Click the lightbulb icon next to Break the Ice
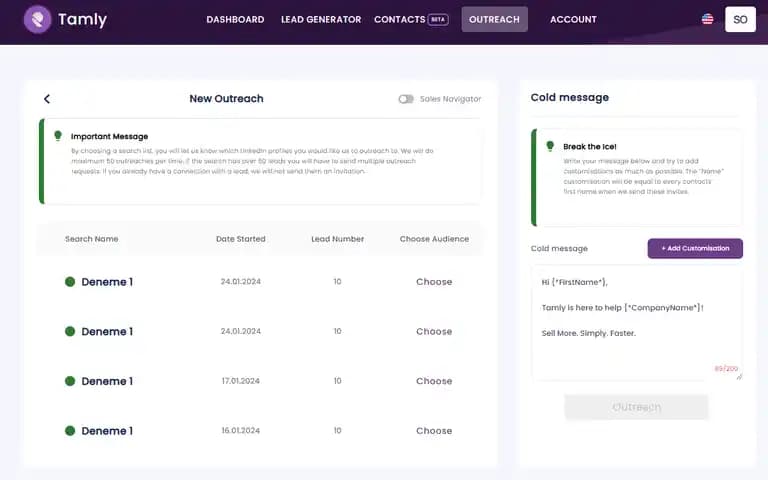The image size is (768, 480). pos(550,146)
